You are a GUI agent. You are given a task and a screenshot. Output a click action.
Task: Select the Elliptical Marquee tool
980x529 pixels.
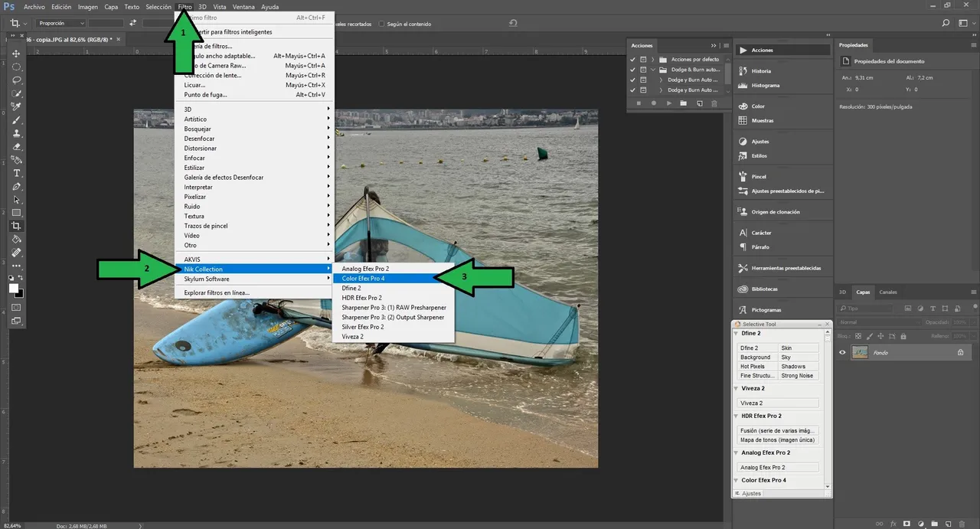point(16,67)
